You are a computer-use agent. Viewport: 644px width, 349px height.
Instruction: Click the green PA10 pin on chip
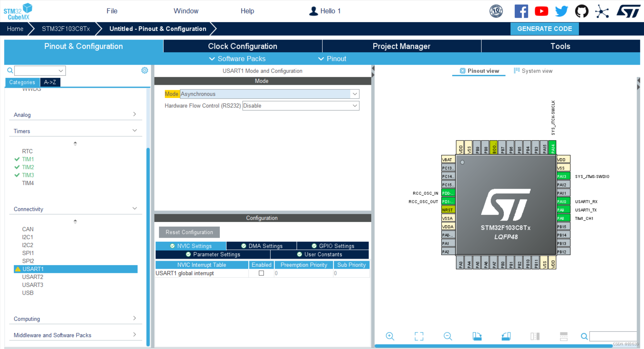(563, 201)
